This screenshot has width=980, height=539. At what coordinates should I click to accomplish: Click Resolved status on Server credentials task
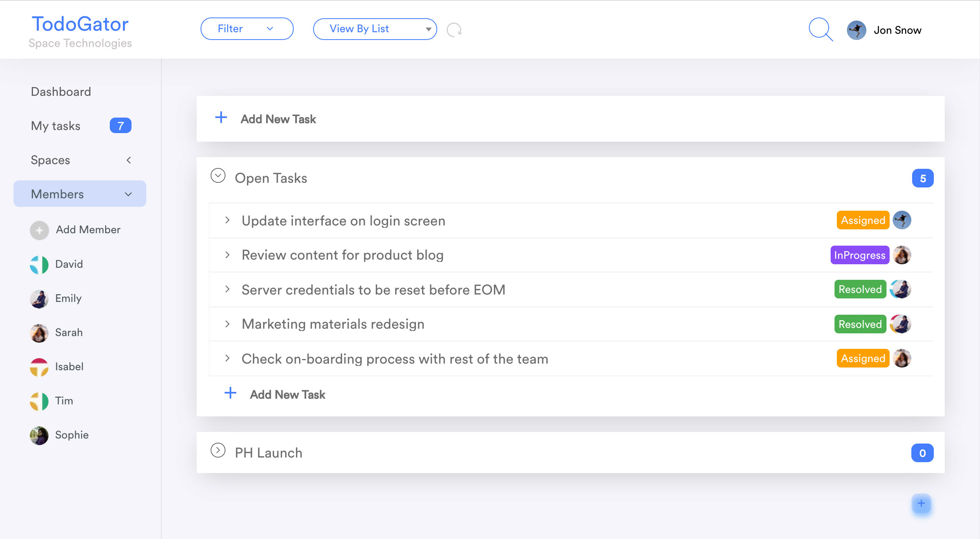pos(860,289)
